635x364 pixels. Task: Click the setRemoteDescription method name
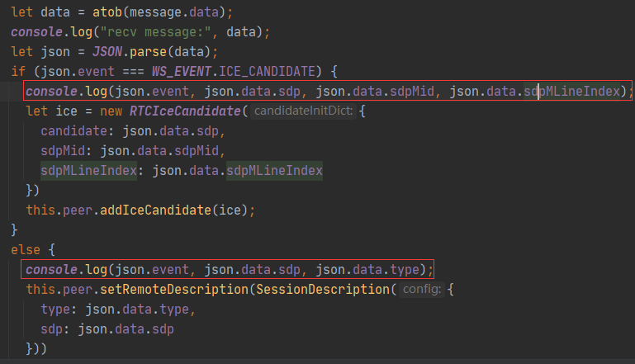pos(174,290)
